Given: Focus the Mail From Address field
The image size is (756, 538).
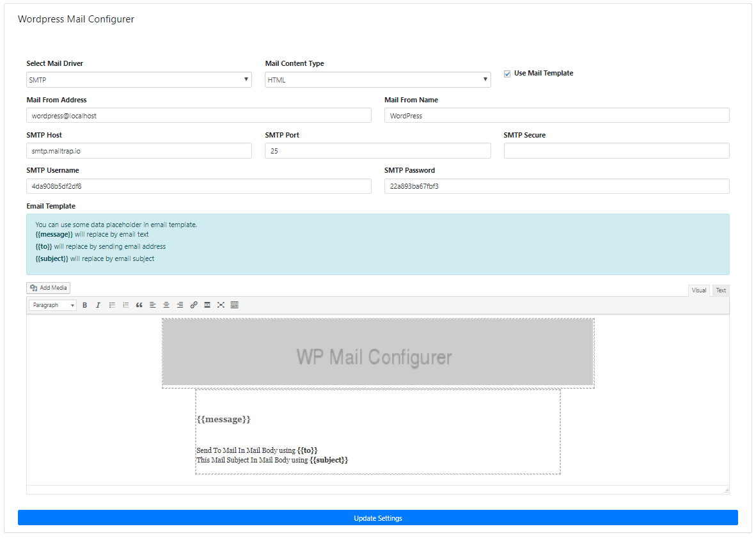Looking at the screenshot, I should coord(199,115).
